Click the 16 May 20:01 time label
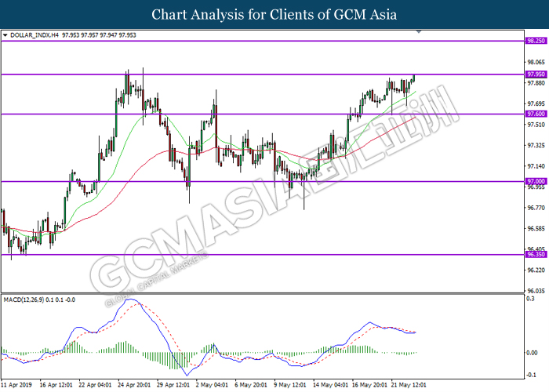549x392 pixels. pos(369,385)
